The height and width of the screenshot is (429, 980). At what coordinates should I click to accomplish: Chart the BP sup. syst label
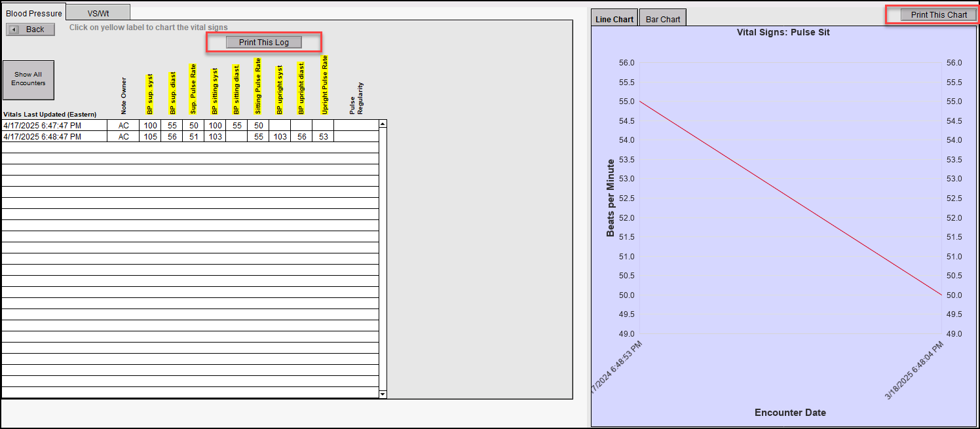click(x=150, y=94)
